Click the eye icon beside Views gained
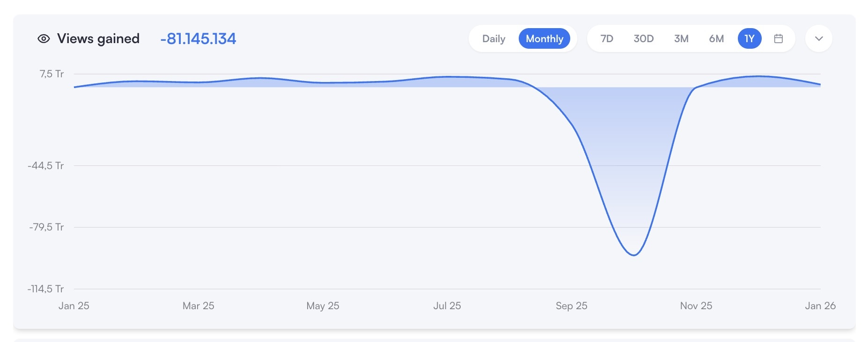The height and width of the screenshot is (342, 868). coord(44,39)
